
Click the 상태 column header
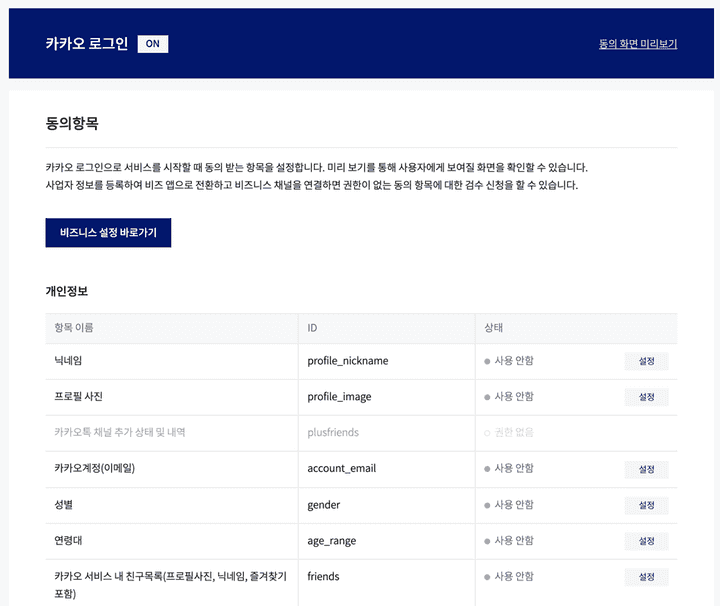pos(495,328)
